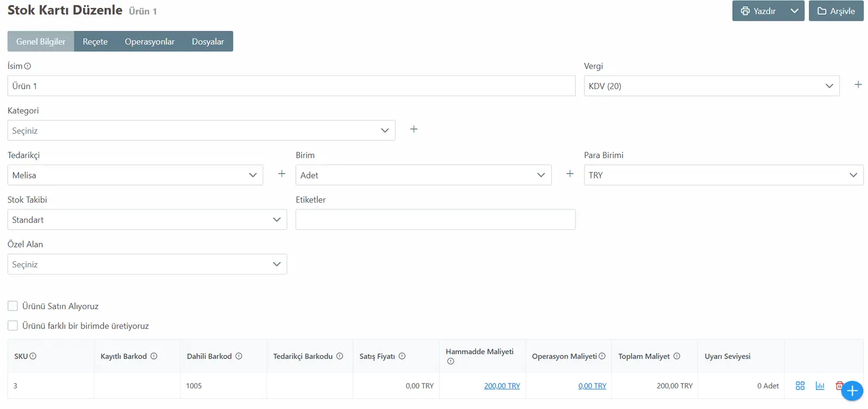Click the plus icon next to Vergi dropdown
The image size is (868, 409).
[x=858, y=85]
